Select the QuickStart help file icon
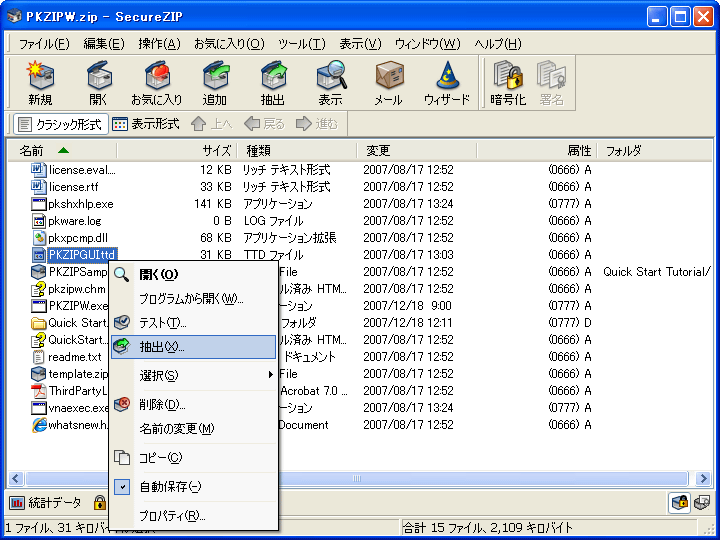 point(39,340)
